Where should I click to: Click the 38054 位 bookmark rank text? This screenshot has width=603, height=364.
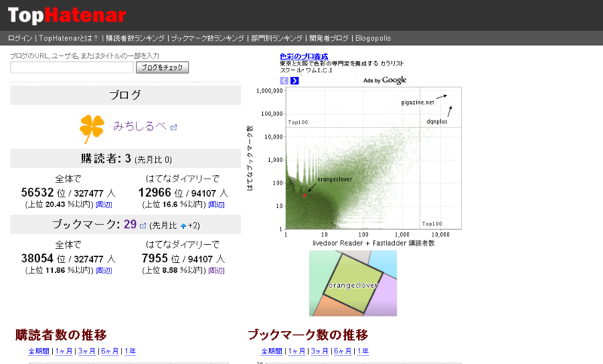(43, 258)
